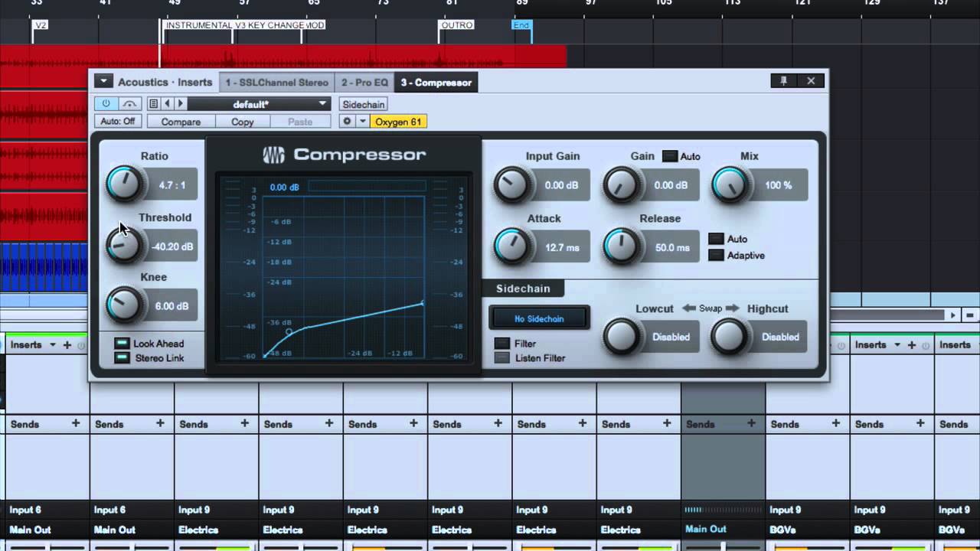980x551 pixels.
Task: Click the Lowcut Disabled value field
Action: 671,337
